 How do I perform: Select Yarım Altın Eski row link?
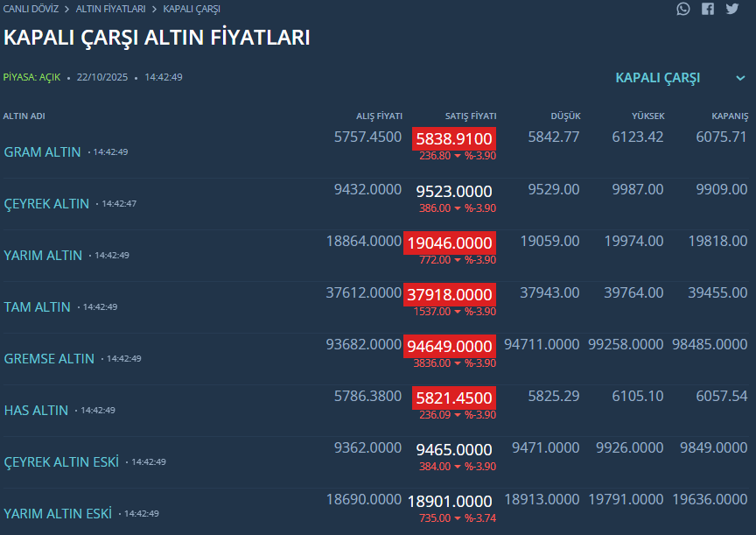click(58, 514)
